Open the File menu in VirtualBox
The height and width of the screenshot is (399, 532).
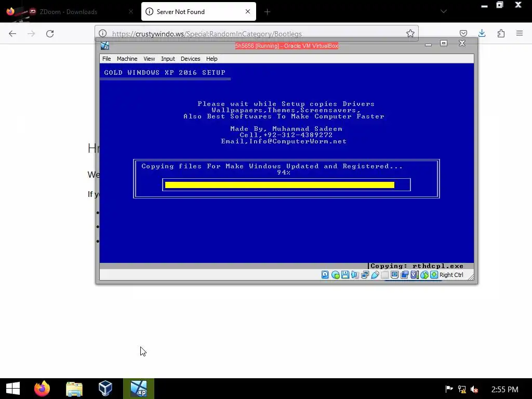[107, 59]
